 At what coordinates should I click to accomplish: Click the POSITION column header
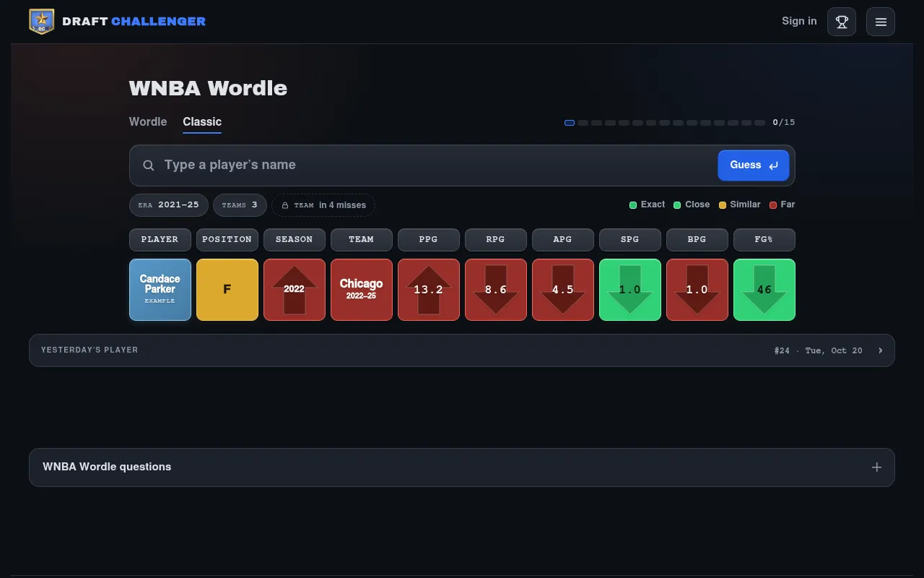(227, 240)
